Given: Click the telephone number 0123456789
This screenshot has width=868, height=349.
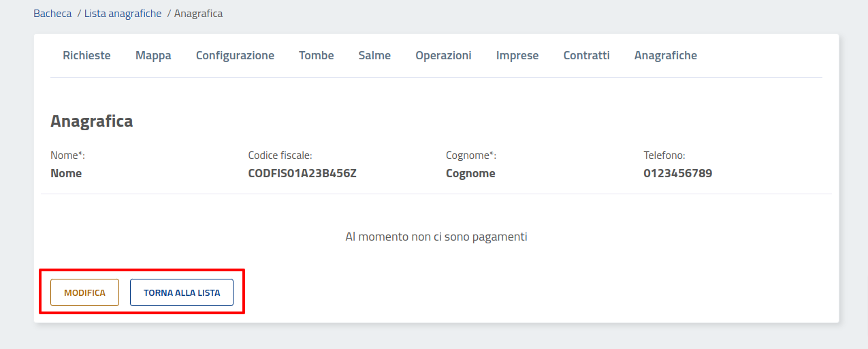Looking at the screenshot, I should pos(677,174).
